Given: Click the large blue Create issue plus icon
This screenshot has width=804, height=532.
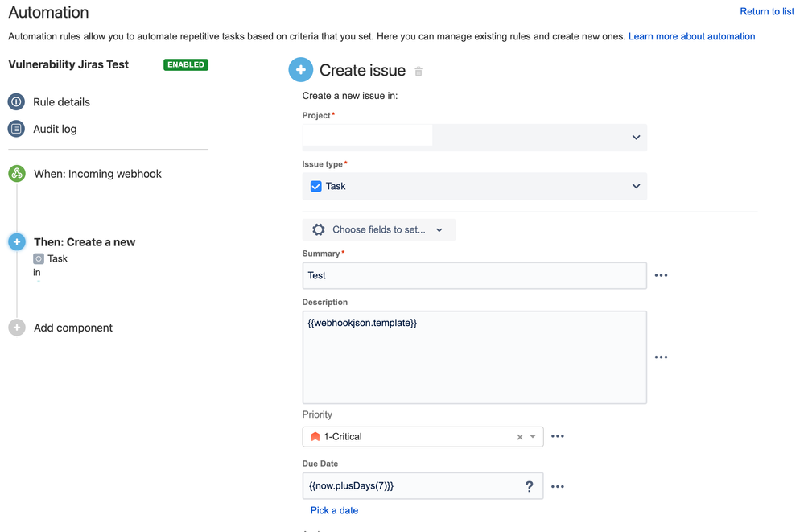Looking at the screenshot, I should (301, 70).
